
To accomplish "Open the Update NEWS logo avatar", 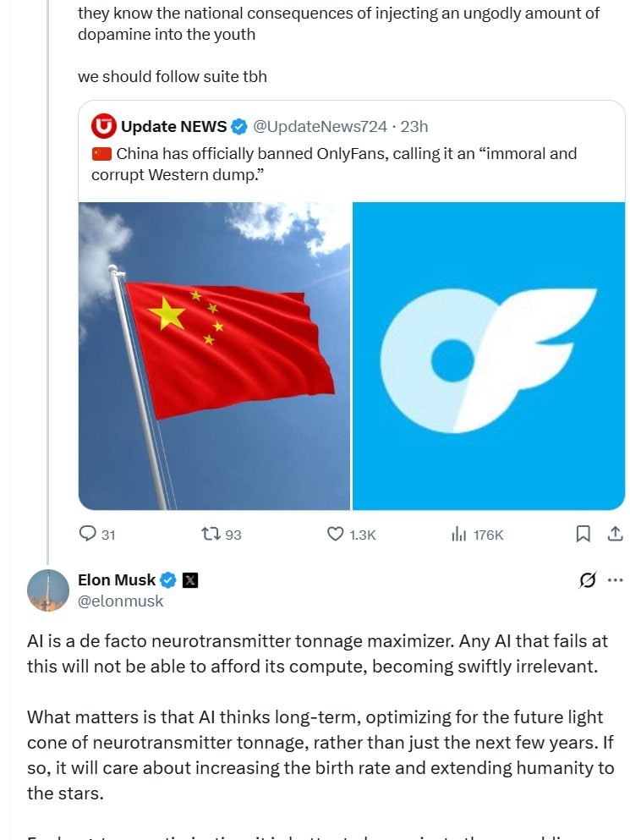I will 103,126.
